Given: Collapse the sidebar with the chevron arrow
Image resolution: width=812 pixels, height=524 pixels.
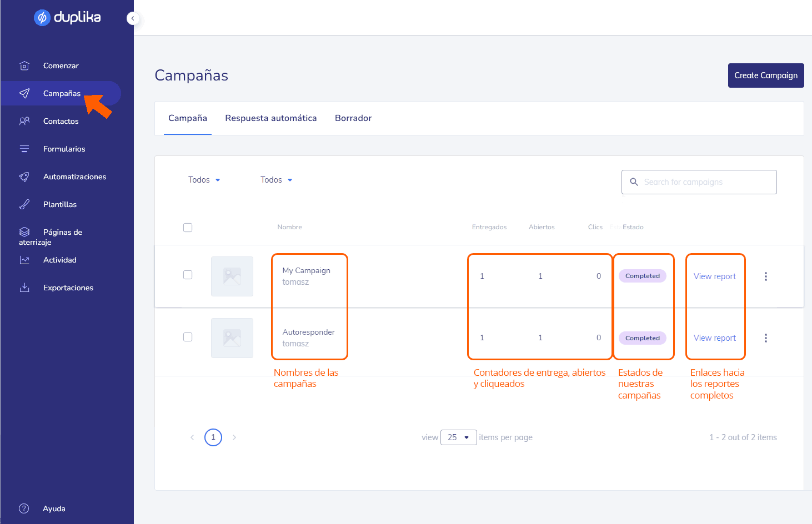Looking at the screenshot, I should click(x=133, y=18).
